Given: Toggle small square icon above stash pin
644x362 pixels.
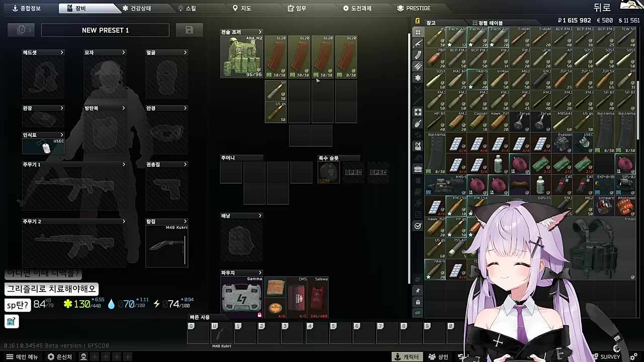Looking at the screenshot, I should click(418, 280).
